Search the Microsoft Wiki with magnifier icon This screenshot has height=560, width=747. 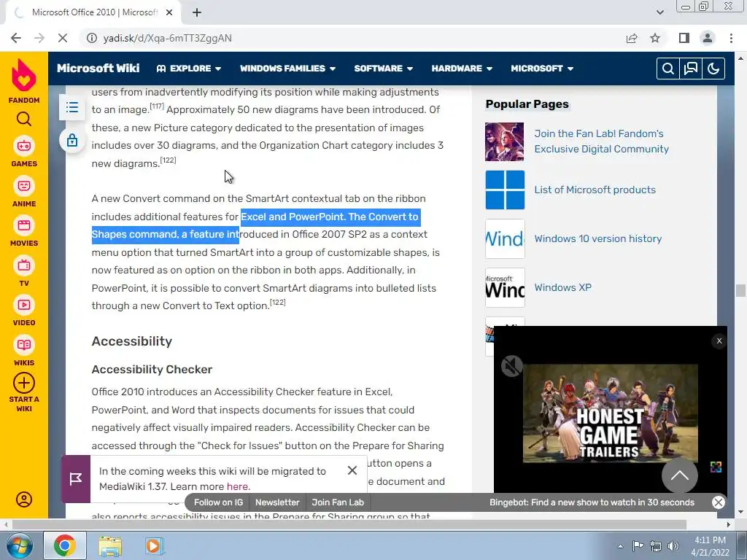(x=668, y=69)
